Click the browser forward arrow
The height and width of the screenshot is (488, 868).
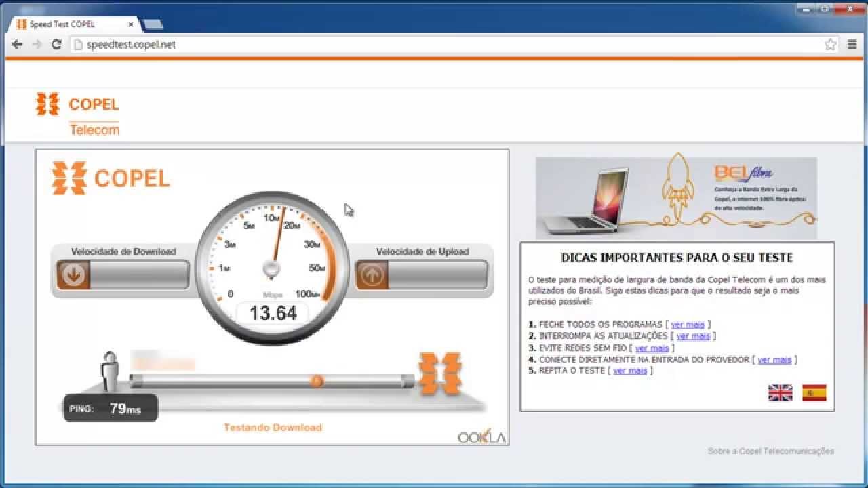click(37, 45)
